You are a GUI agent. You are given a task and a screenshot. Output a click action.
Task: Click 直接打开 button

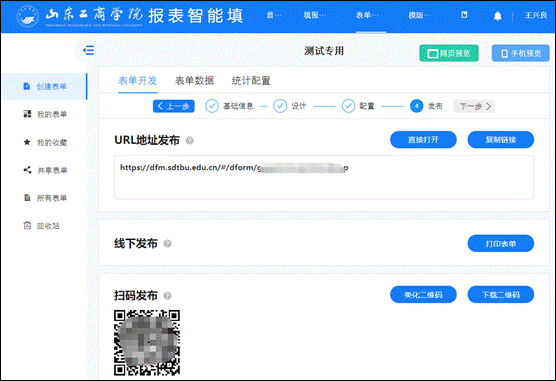point(423,140)
